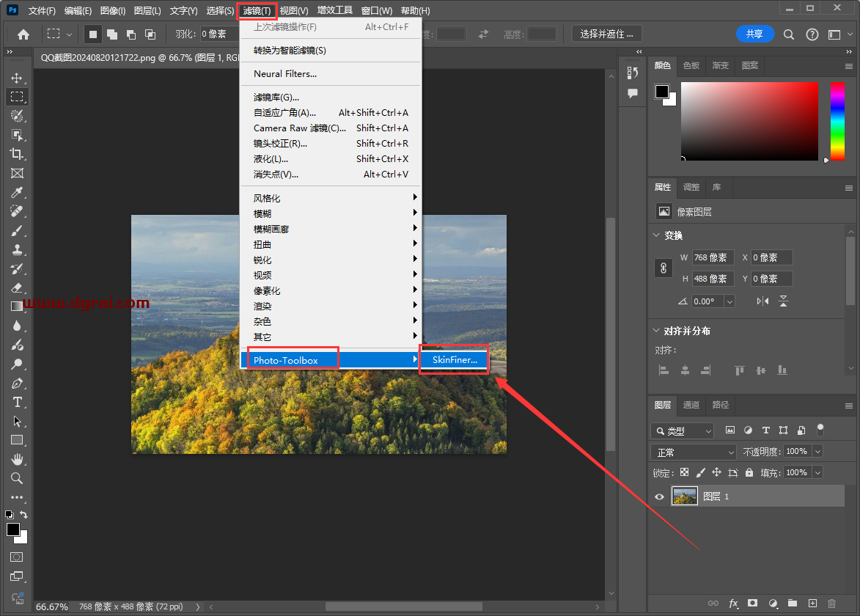Open the opacity 不透明度 dropdown arrow
This screenshot has height=616, width=860.
coord(817,452)
